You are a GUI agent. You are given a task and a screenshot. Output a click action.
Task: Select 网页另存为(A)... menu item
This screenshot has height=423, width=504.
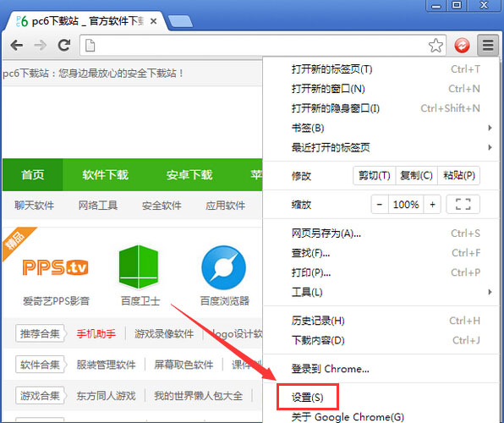[x=381, y=233]
